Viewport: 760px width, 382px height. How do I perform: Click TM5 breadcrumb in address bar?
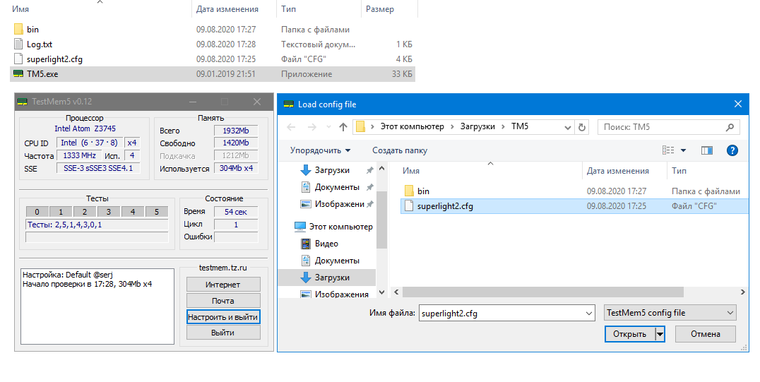point(520,127)
